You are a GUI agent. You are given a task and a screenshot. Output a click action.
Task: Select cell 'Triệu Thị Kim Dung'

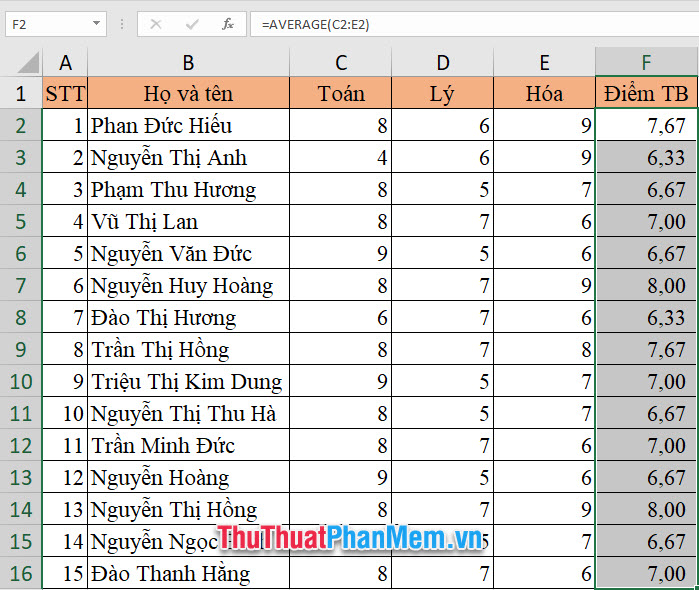[189, 381]
